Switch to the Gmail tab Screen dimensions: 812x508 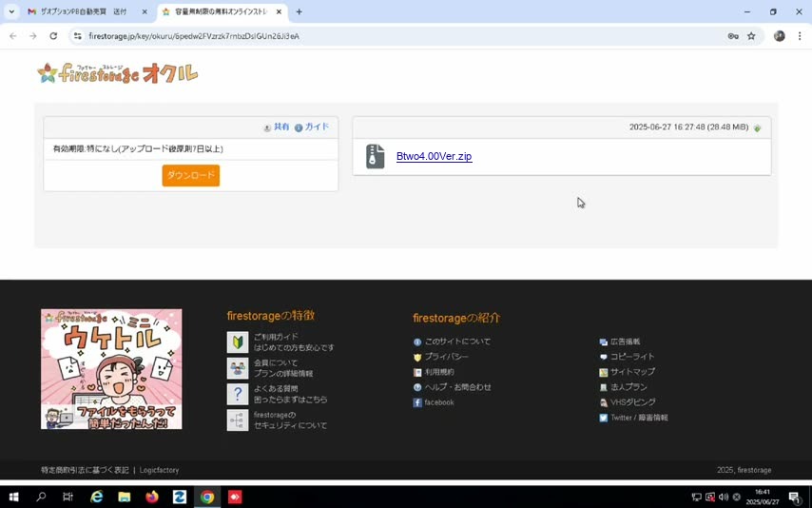click(87, 11)
